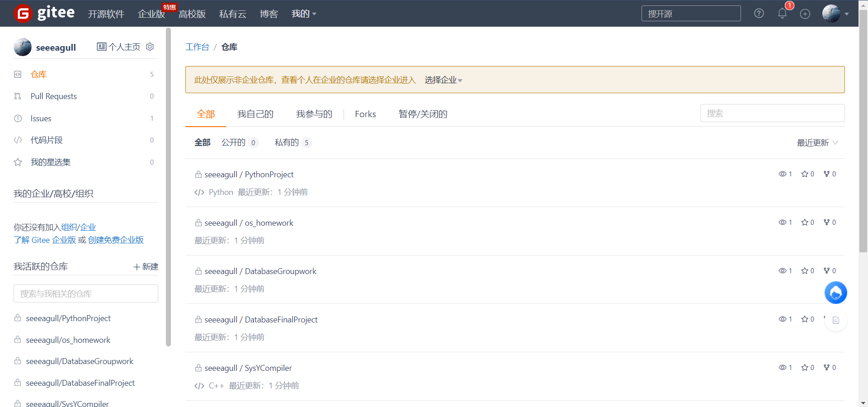The width and height of the screenshot is (868, 407).
Task: Click the 组织/企业 link
Action: pos(79,227)
